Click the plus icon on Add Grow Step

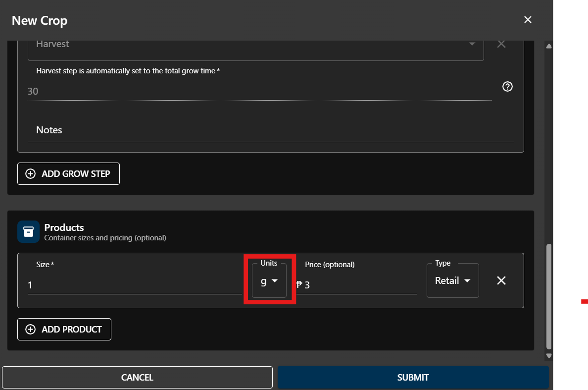coord(30,174)
